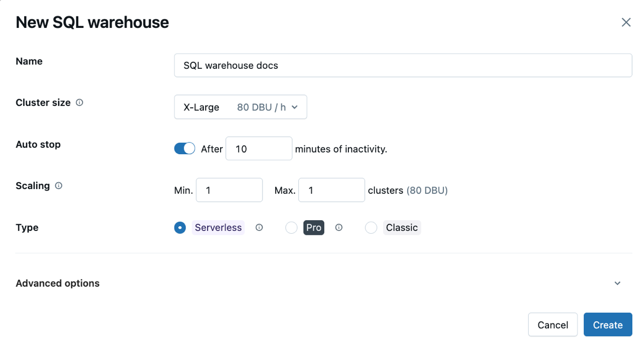The image size is (644, 354).
Task: Switch to the Classic warehouse type
Action: click(371, 227)
